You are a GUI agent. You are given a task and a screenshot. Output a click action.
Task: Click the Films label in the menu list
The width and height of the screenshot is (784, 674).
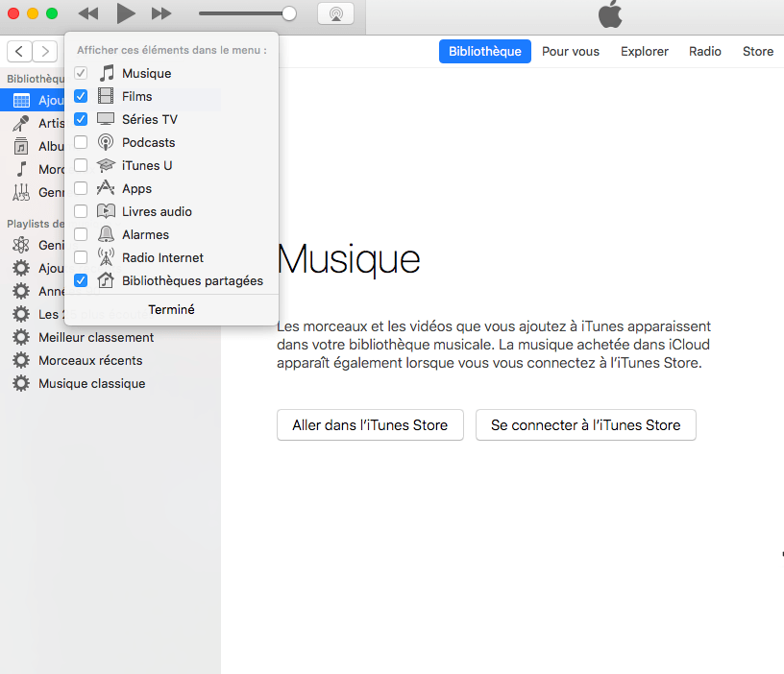click(x=137, y=96)
